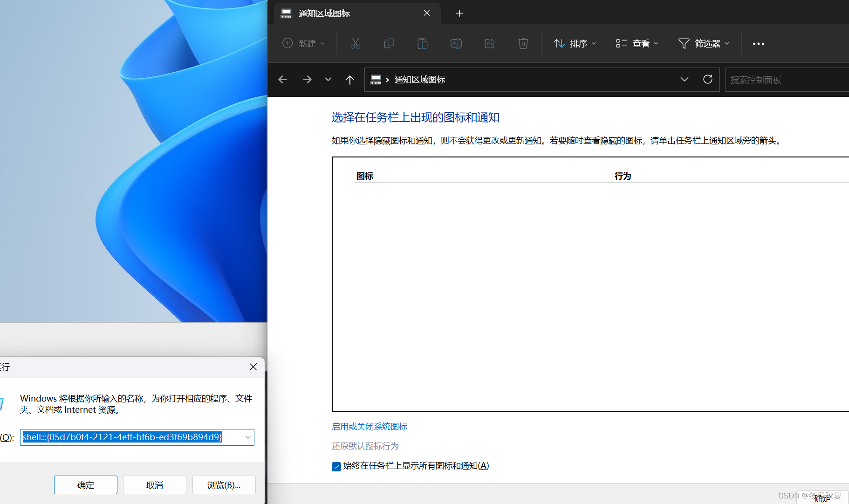The image size is (849, 504).
Task: Open the three-dot more options menu
Action: (x=759, y=44)
